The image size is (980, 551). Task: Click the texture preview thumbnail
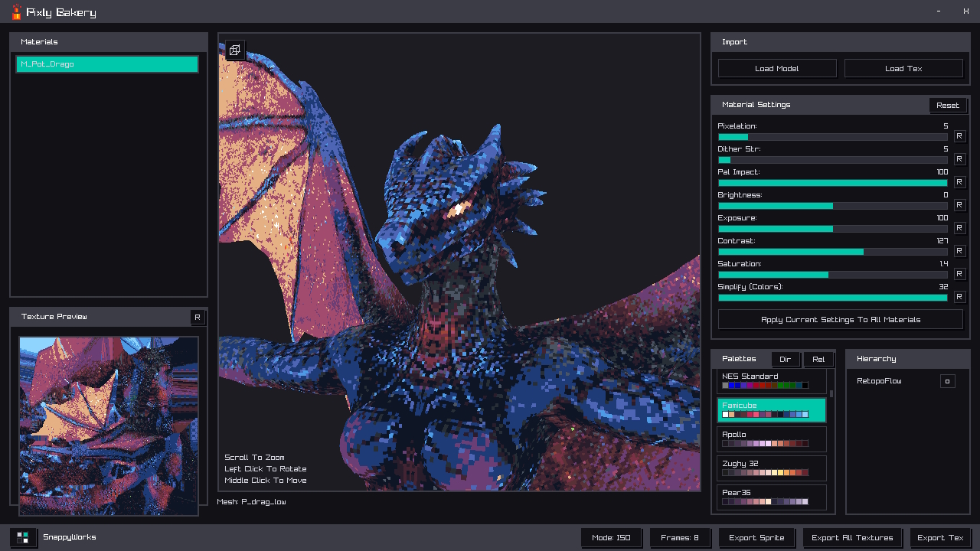pos(109,425)
